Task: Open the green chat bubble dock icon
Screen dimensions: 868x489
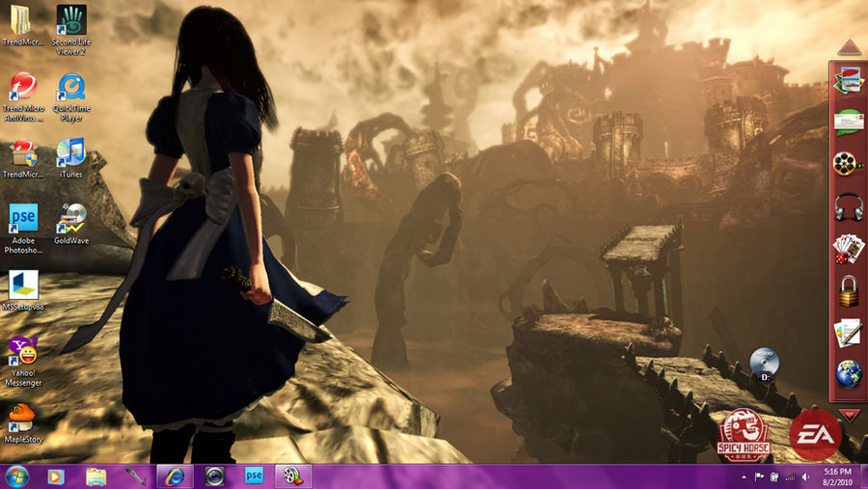Action: point(848,122)
